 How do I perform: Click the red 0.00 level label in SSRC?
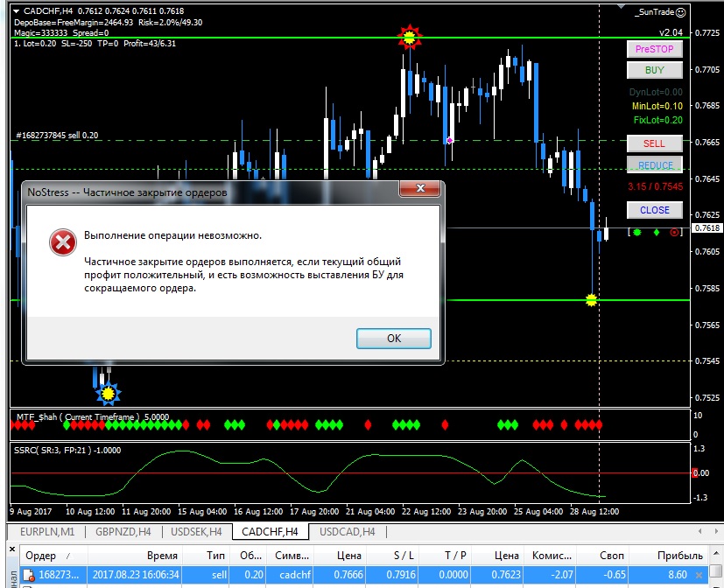tap(701, 472)
